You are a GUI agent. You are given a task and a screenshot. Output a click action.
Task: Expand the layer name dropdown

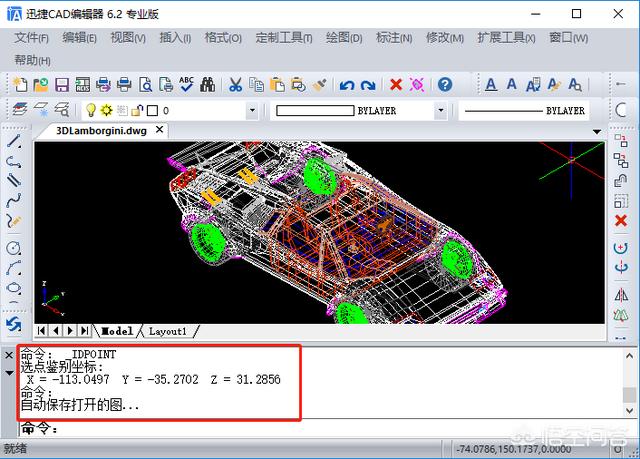point(251,111)
